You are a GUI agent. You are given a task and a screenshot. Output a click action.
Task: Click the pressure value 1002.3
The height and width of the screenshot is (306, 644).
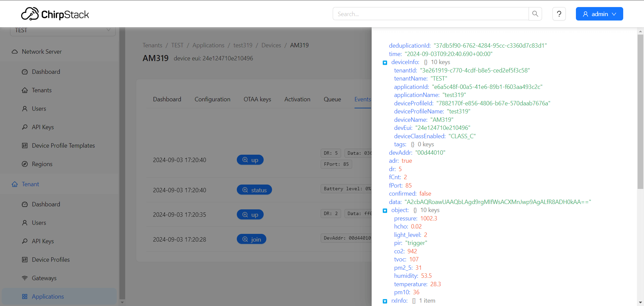pyautogui.click(x=429, y=218)
